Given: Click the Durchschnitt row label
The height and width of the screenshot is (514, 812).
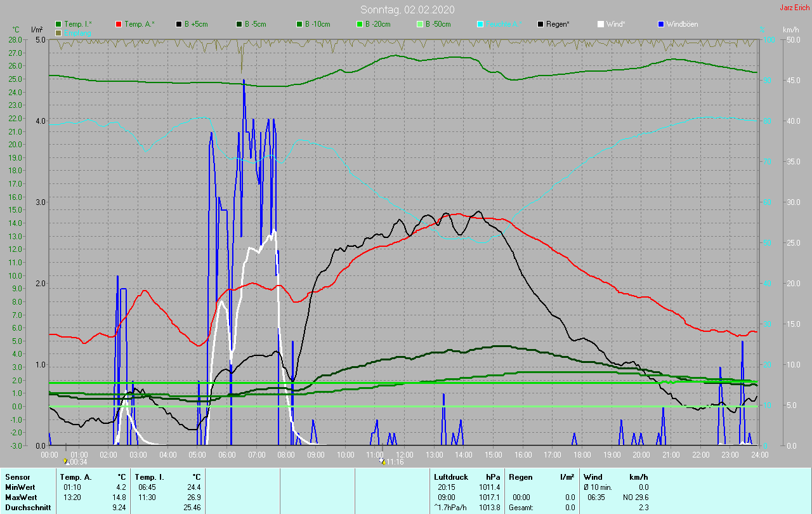Looking at the screenshot, I should (x=26, y=508).
